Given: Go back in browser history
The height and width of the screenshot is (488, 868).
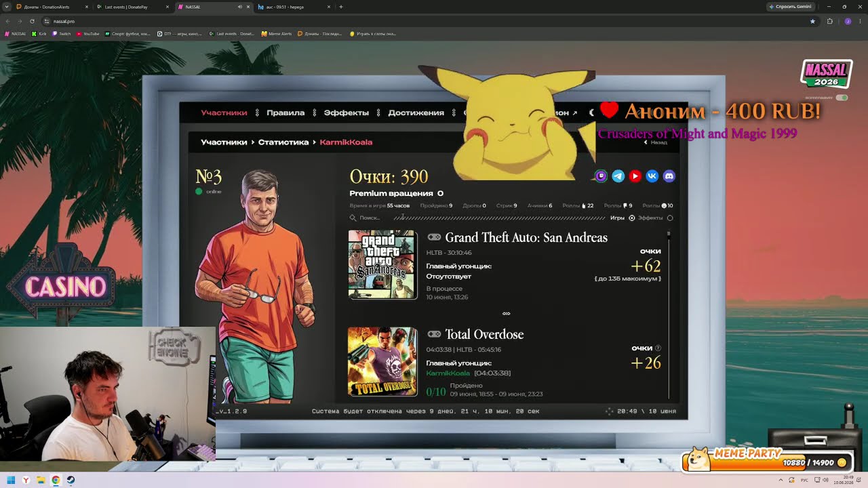Looking at the screenshot, I should pos(8,21).
